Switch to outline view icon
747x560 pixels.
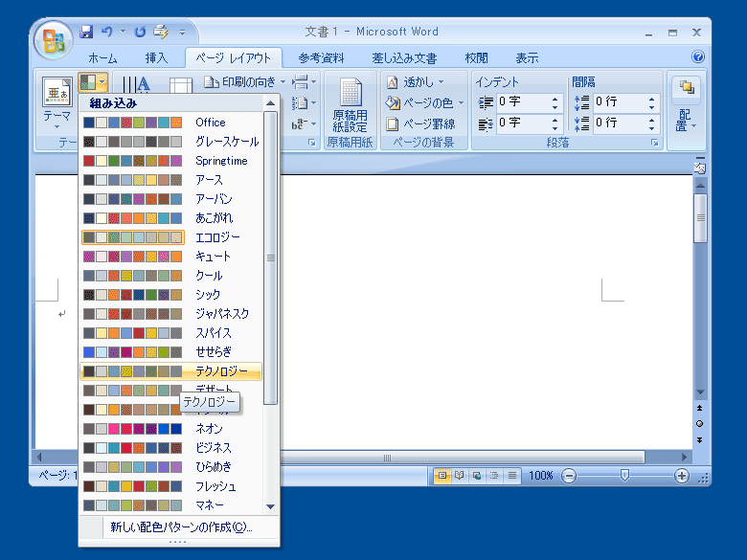(x=494, y=475)
